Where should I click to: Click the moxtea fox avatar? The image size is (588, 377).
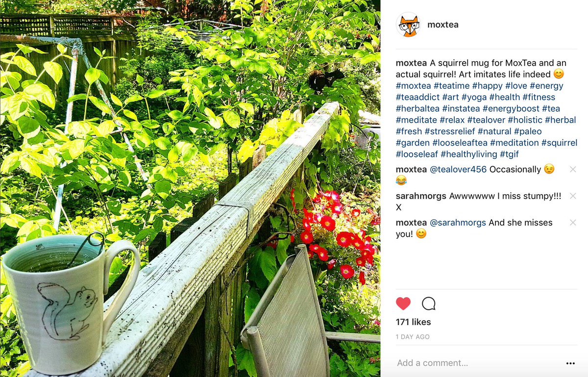click(x=408, y=25)
